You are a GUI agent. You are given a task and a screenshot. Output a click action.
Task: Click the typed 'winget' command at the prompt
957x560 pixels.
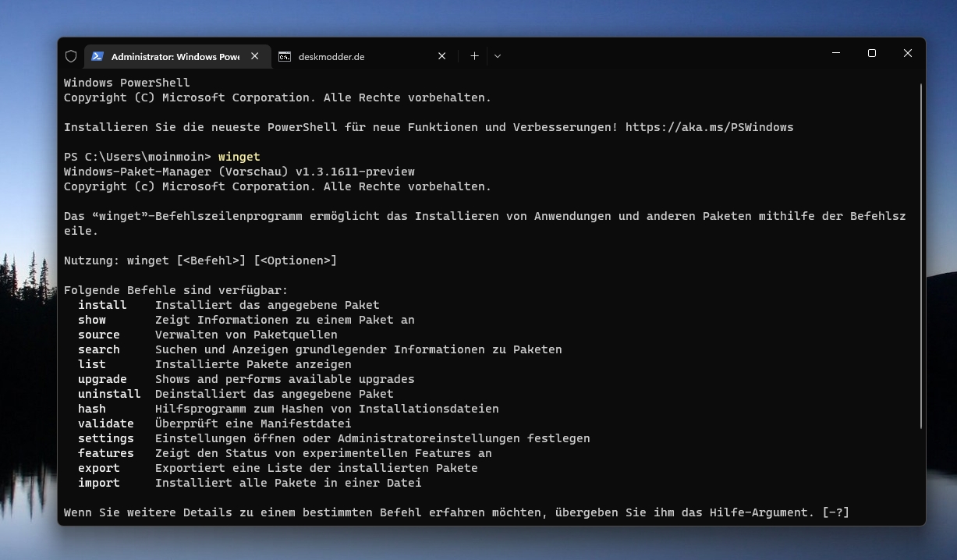(239, 157)
